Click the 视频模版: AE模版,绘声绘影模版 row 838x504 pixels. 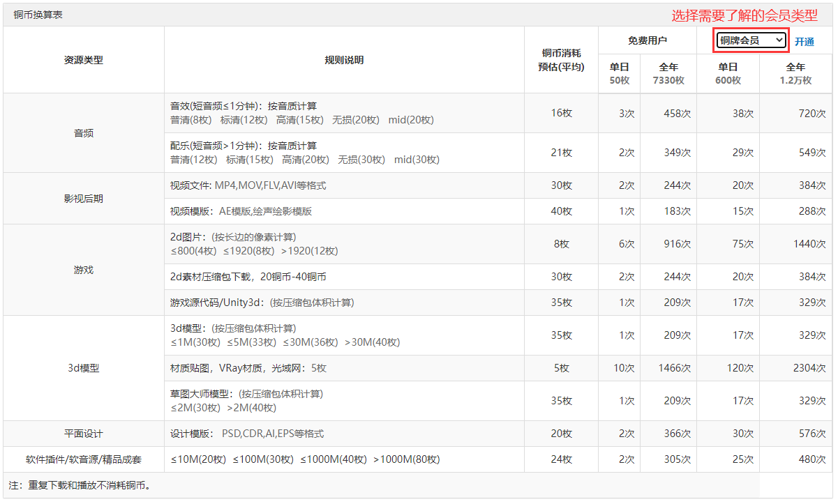(344, 211)
